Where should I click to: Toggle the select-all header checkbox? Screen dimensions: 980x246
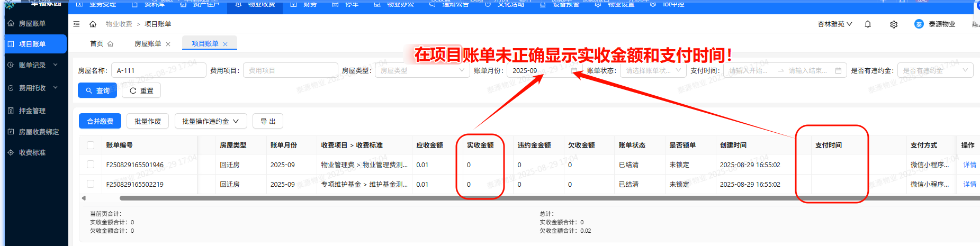click(x=91, y=145)
